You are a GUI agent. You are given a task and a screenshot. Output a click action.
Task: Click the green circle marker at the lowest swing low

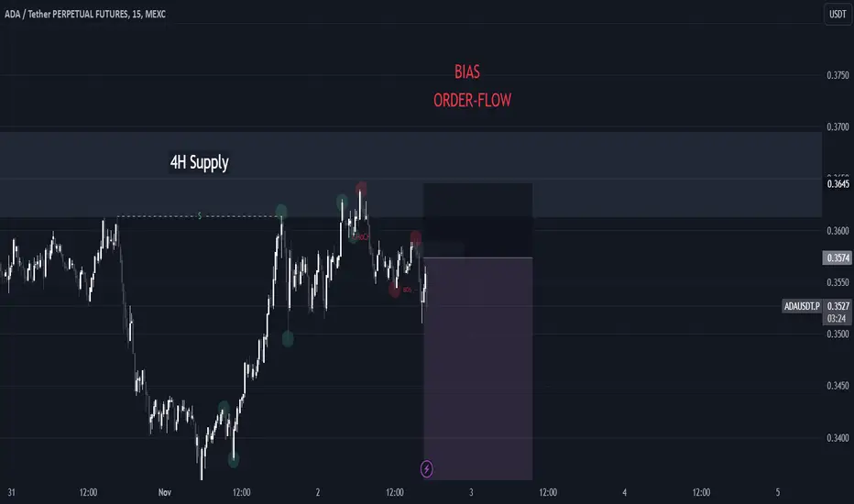[233, 459]
